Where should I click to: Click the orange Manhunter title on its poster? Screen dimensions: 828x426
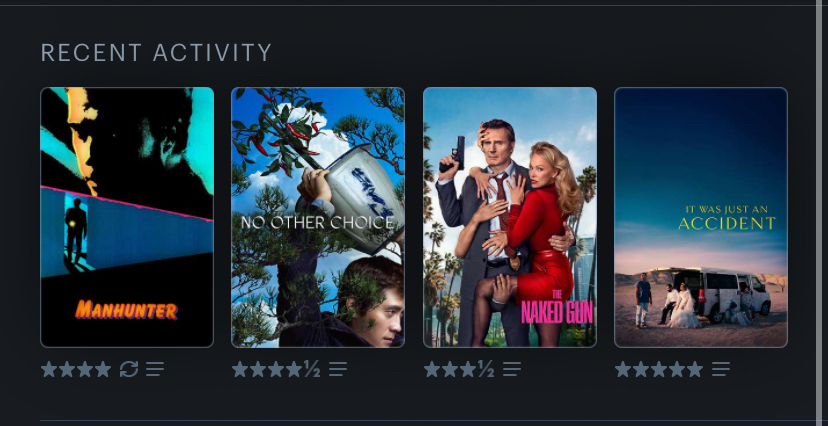[126, 310]
